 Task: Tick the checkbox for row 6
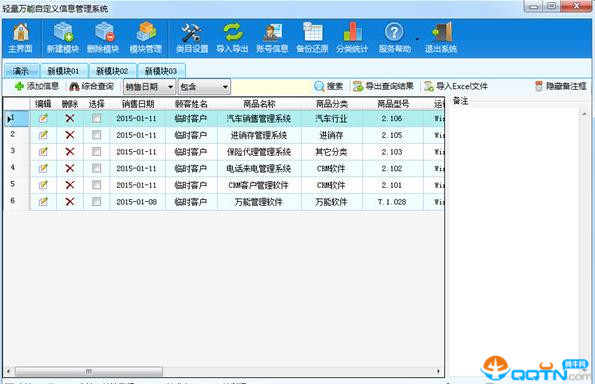(97, 201)
